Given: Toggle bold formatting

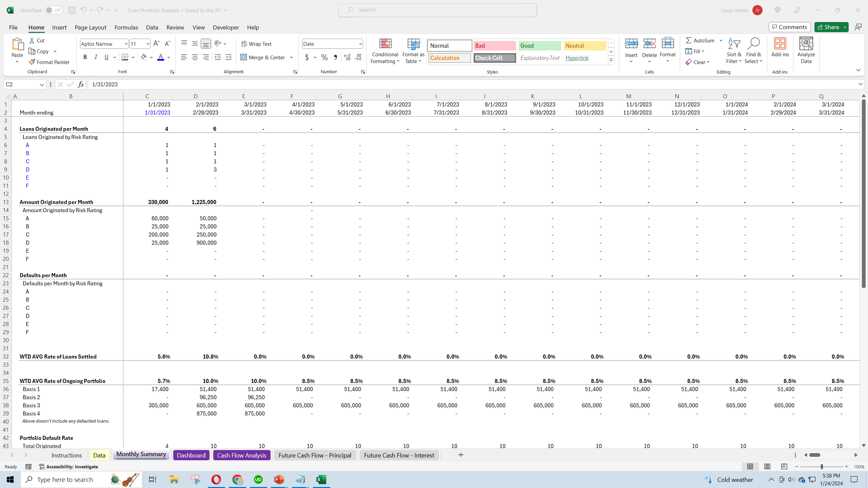Looking at the screenshot, I should [x=85, y=57].
